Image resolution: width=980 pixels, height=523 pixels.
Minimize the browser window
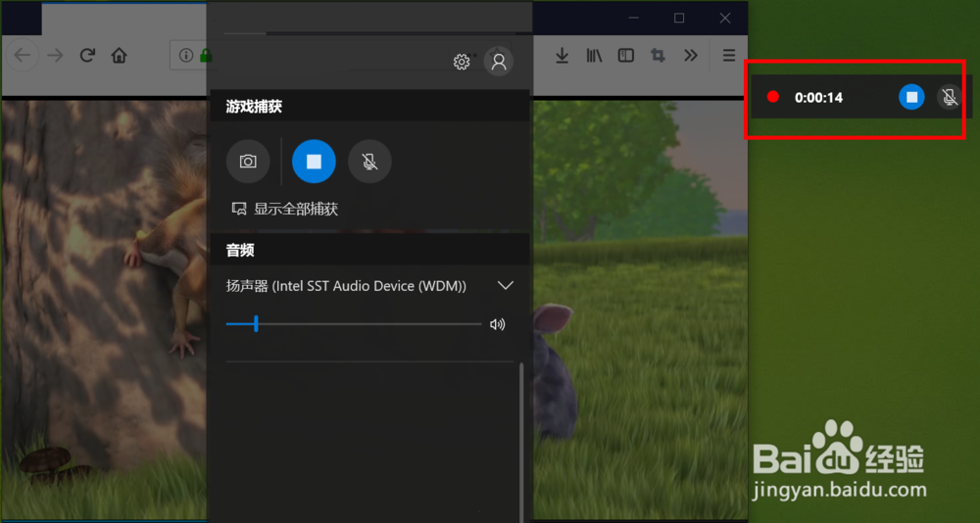pos(634,19)
